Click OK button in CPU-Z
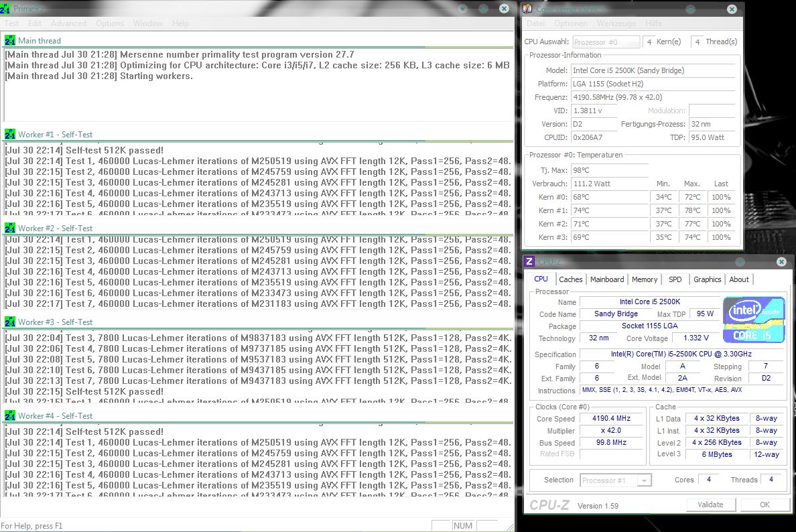This screenshot has width=796, height=532. coord(765,505)
